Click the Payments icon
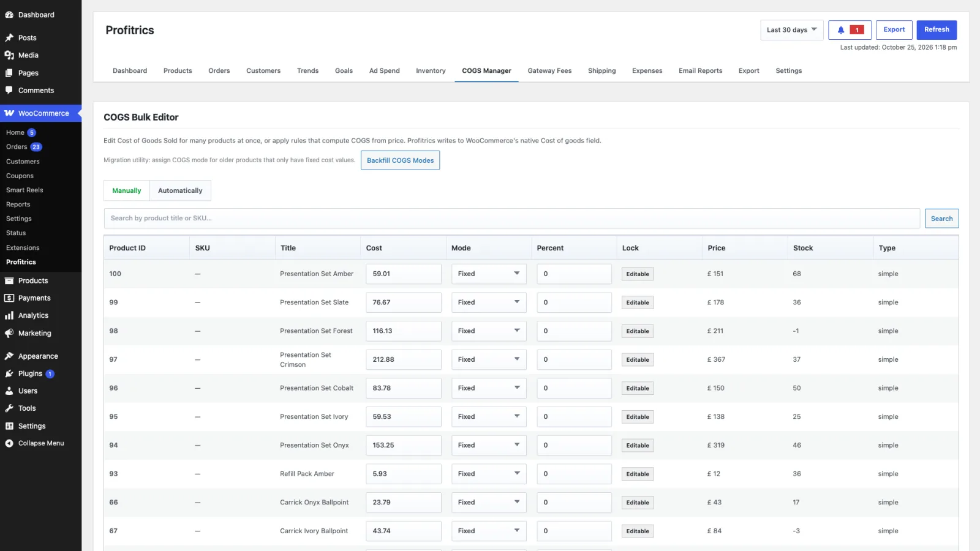Image resolution: width=980 pixels, height=551 pixels. click(9, 298)
